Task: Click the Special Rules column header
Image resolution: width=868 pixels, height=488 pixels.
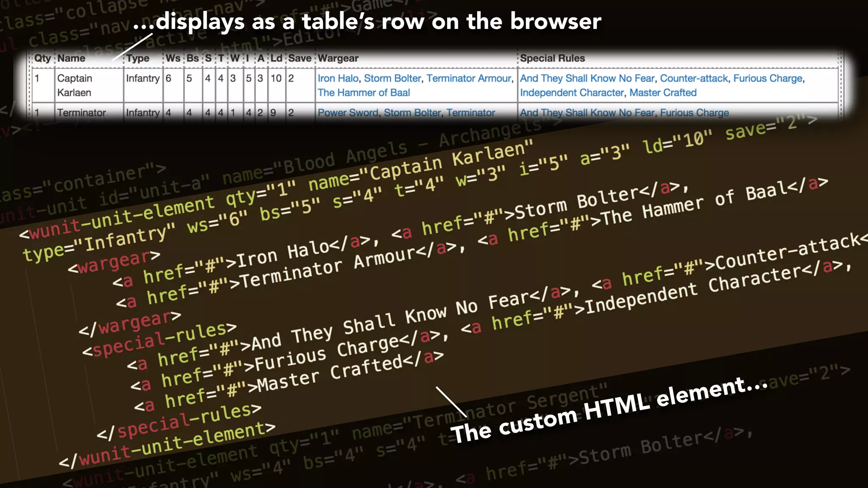Action: click(552, 58)
